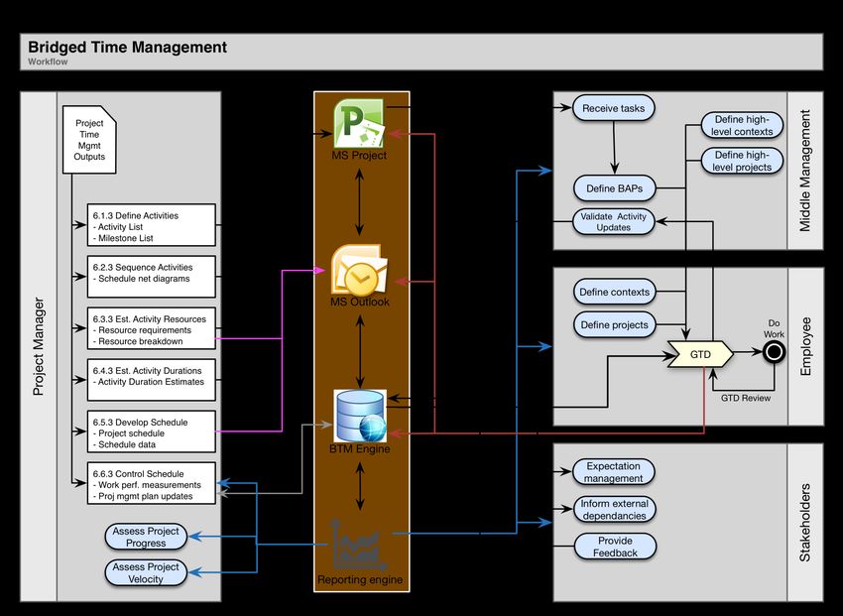Select the 6.1.3 Define Activities box
This screenshot has width=843, height=616.
point(152,225)
